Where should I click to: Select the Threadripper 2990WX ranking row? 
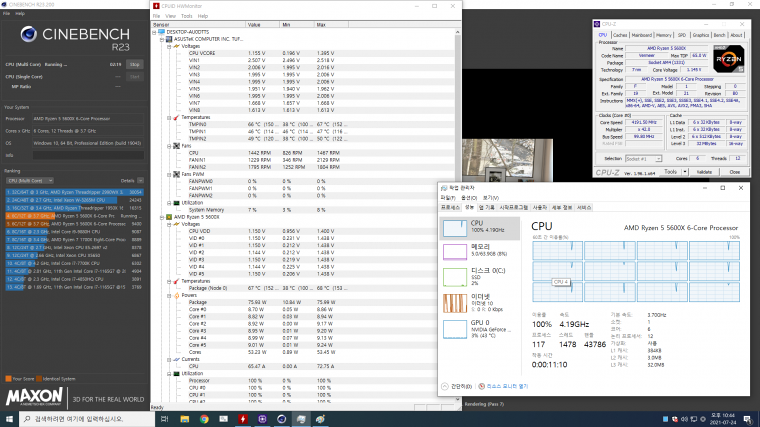(x=74, y=192)
